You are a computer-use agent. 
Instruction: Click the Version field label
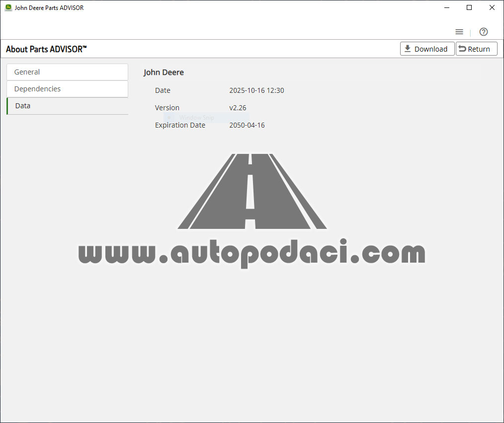click(167, 108)
